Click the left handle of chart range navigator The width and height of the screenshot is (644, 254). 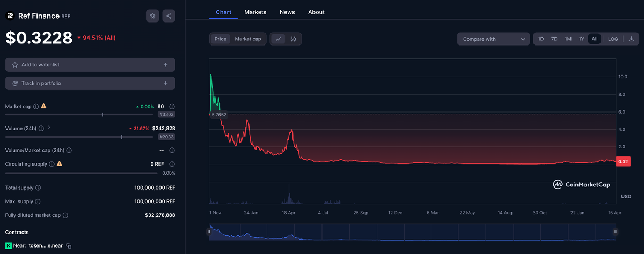(x=209, y=231)
